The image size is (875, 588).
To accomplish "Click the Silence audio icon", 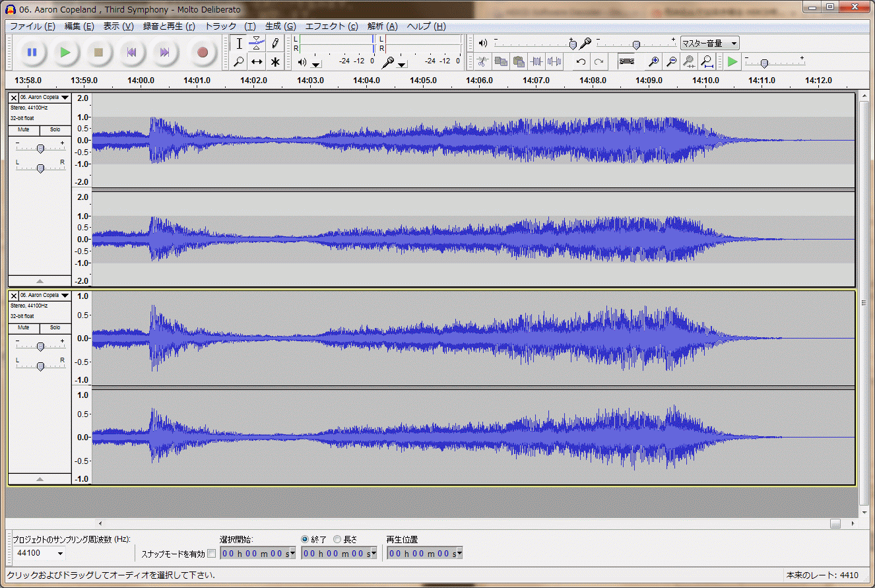I will coord(554,61).
